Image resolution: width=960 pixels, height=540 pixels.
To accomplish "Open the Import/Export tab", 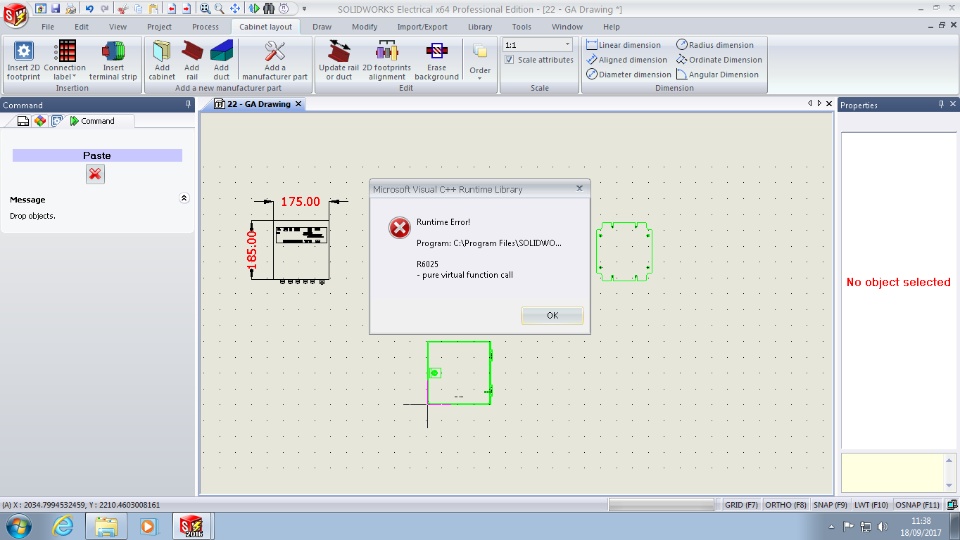I will coord(422,27).
